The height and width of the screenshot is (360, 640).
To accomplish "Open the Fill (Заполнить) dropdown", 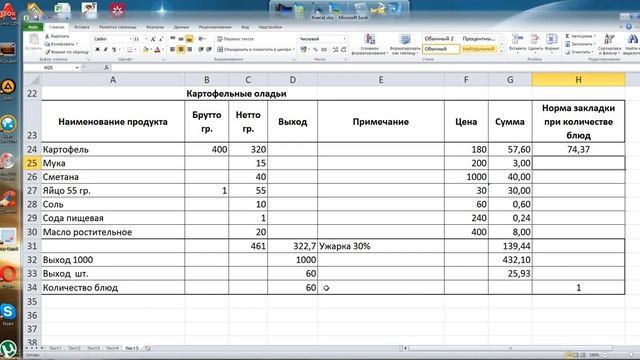I will point(580,44).
